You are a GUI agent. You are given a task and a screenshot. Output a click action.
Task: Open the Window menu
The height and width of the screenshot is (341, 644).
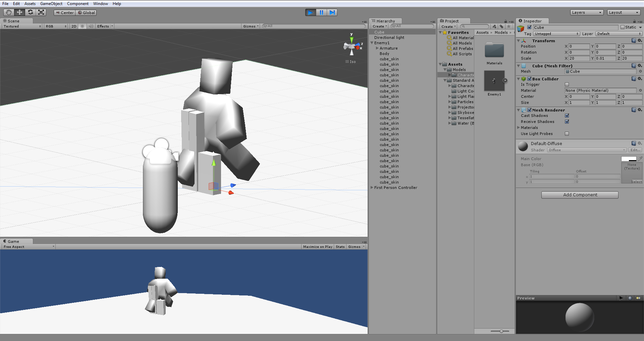[x=101, y=4]
